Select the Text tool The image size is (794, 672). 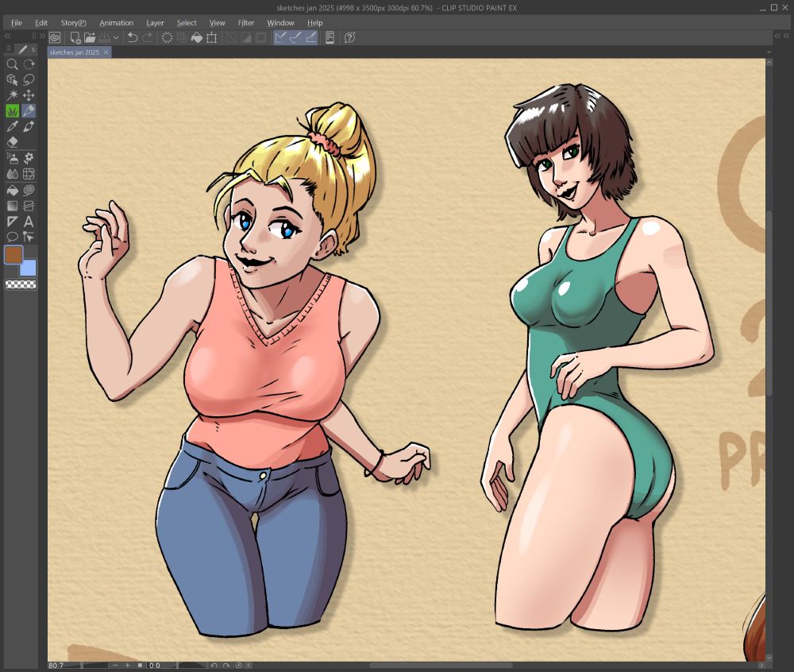click(x=29, y=222)
